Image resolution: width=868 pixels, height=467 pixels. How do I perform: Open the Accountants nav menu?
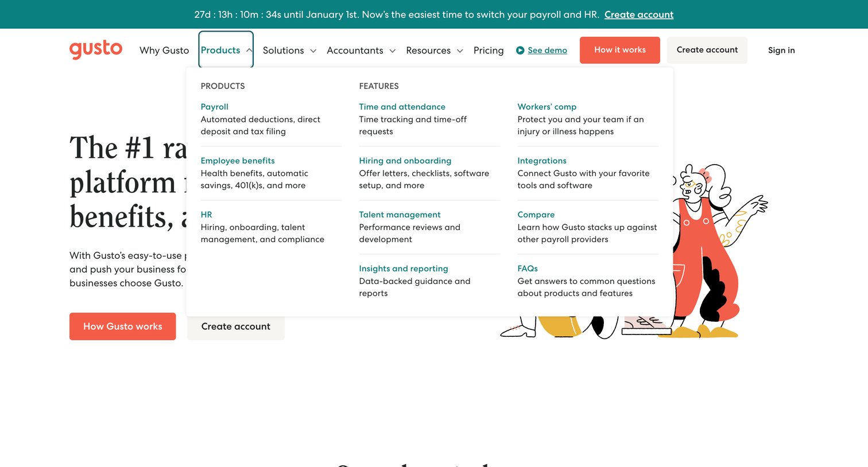(355, 50)
